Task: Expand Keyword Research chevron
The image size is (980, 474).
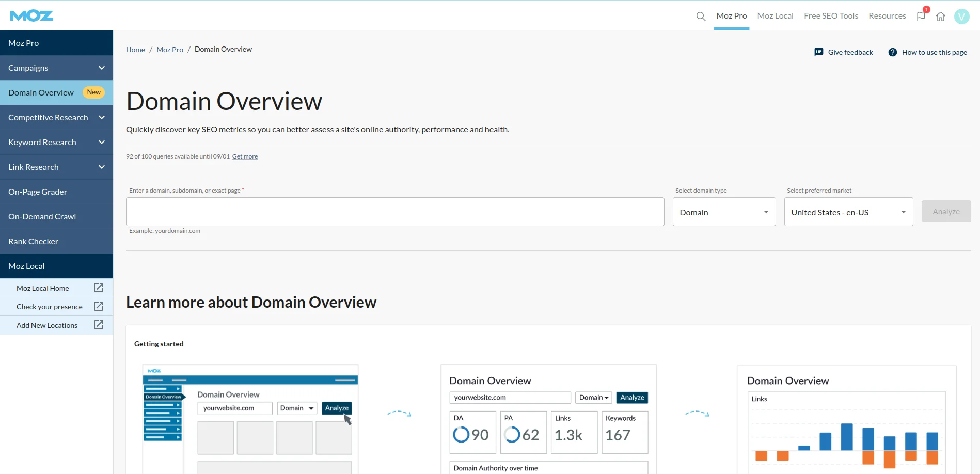Action: click(102, 142)
